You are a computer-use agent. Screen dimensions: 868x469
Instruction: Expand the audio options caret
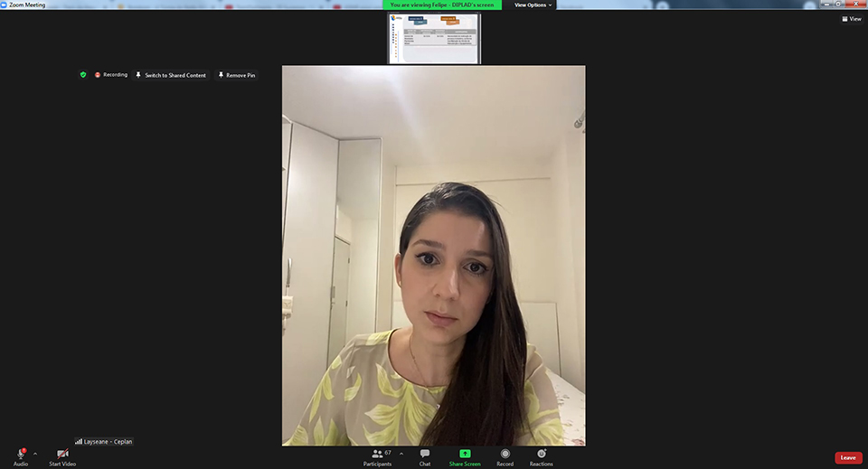pos(35,454)
